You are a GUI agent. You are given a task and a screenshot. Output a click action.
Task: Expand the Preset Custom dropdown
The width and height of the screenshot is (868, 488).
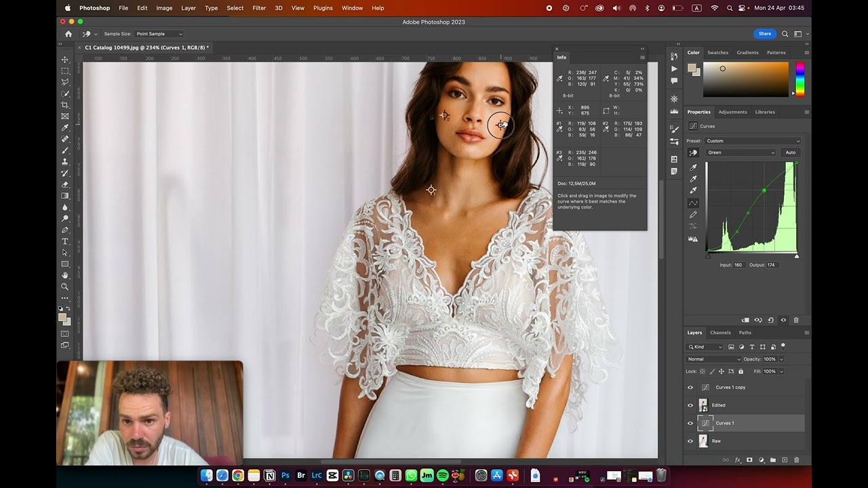[x=753, y=141]
